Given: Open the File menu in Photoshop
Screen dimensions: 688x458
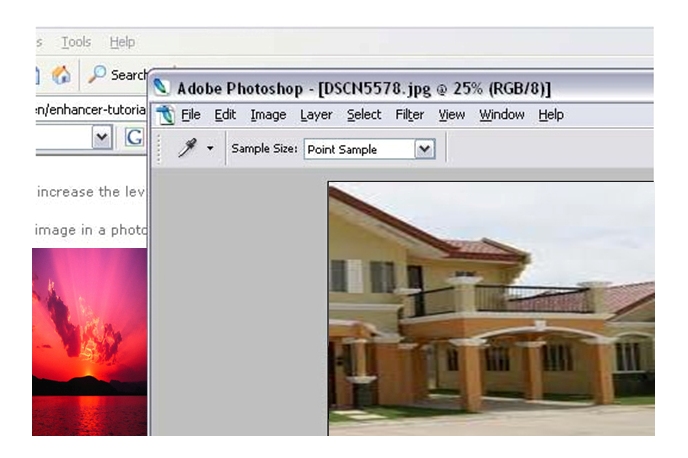Looking at the screenshot, I should [190, 115].
